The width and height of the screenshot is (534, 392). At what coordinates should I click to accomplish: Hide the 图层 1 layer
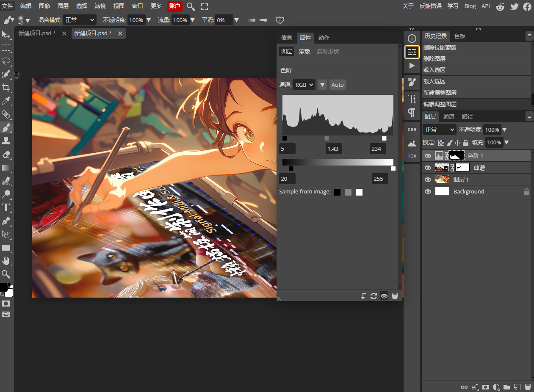pyautogui.click(x=428, y=179)
